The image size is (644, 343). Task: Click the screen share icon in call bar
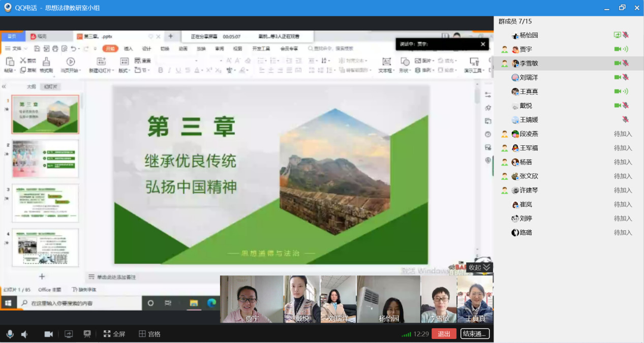coord(69,334)
